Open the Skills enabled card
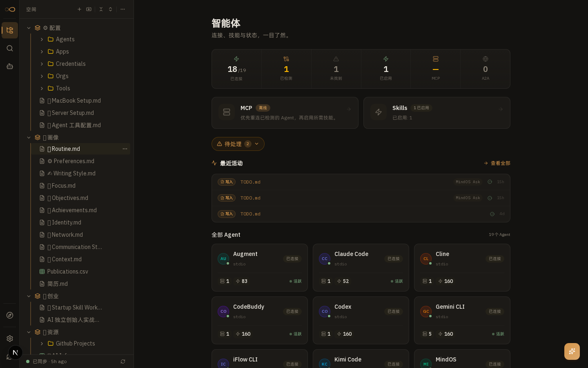Viewport: 588px width, 368px height. [x=437, y=113]
